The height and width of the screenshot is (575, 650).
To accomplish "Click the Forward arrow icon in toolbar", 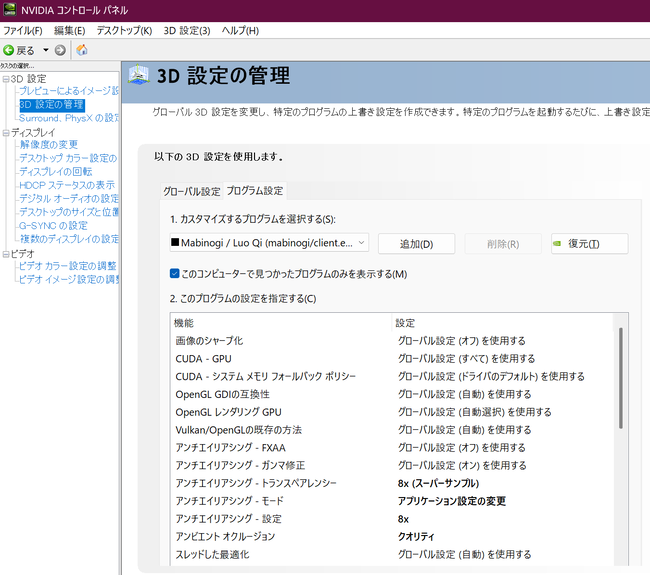I will pyautogui.click(x=60, y=50).
